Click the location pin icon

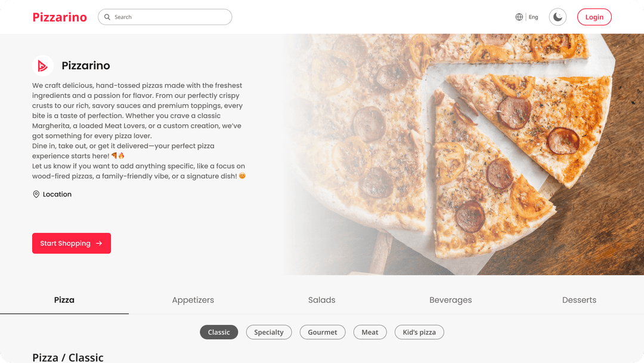36,194
